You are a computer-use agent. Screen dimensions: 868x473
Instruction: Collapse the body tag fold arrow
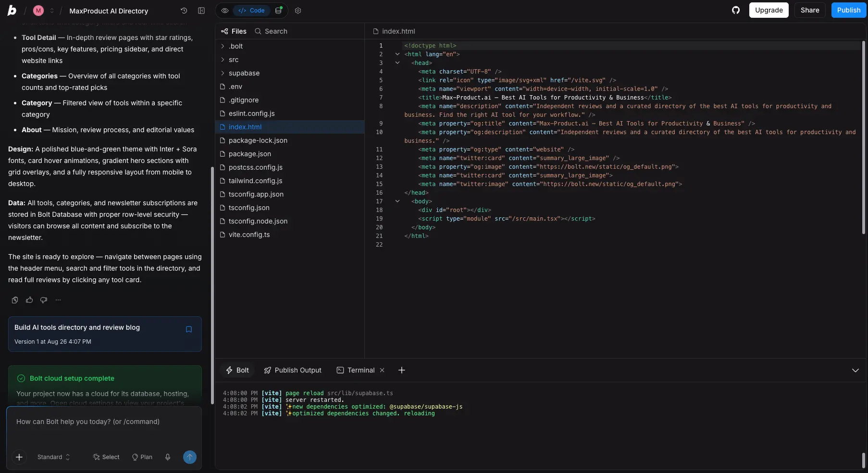pos(397,201)
